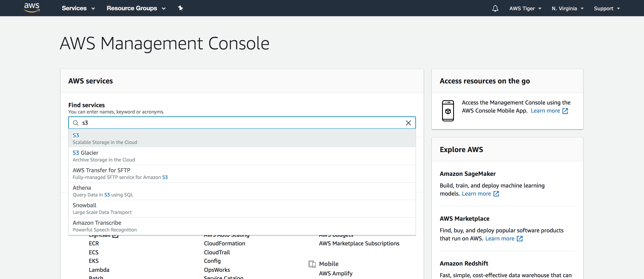
Task: Open the CloudTrail service link
Action: (217, 252)
